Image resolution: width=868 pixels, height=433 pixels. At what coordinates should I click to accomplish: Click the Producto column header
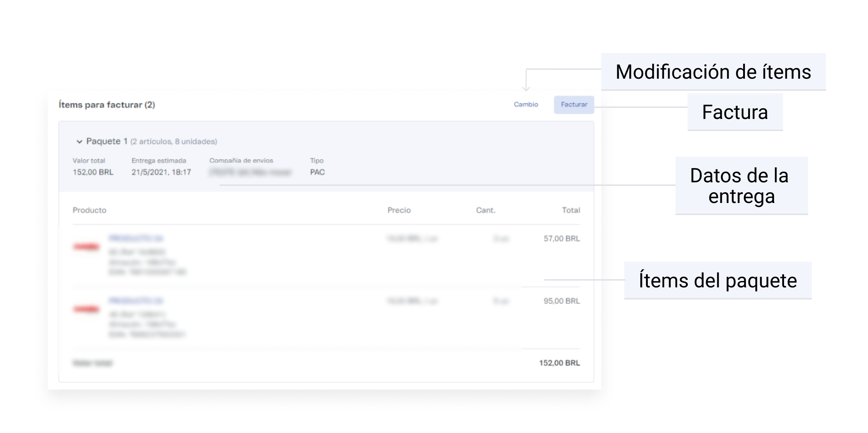click(x=89, y=210)
